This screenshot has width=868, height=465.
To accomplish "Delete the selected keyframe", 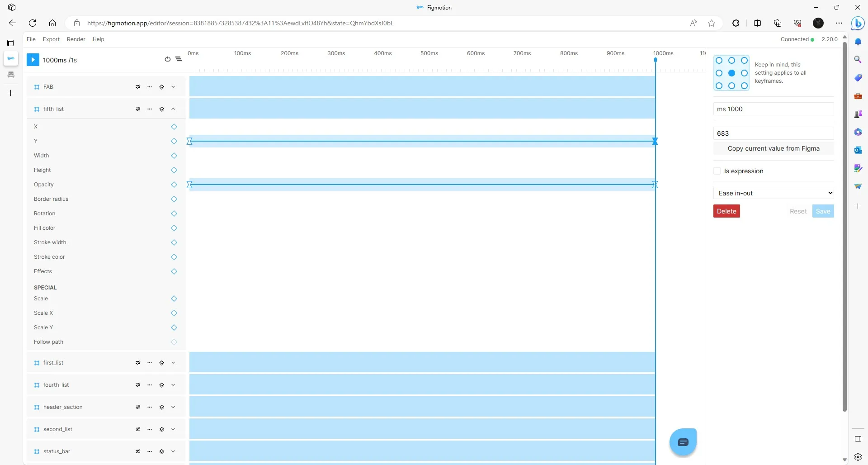I will 726,211.
